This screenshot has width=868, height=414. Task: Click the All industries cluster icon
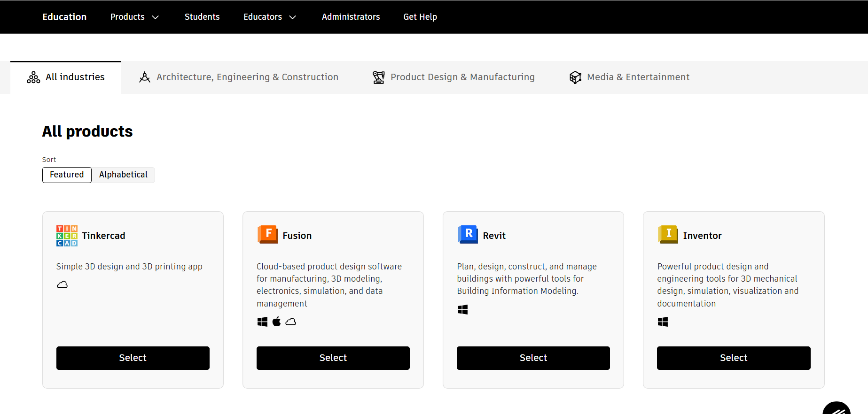click(33, 77)
